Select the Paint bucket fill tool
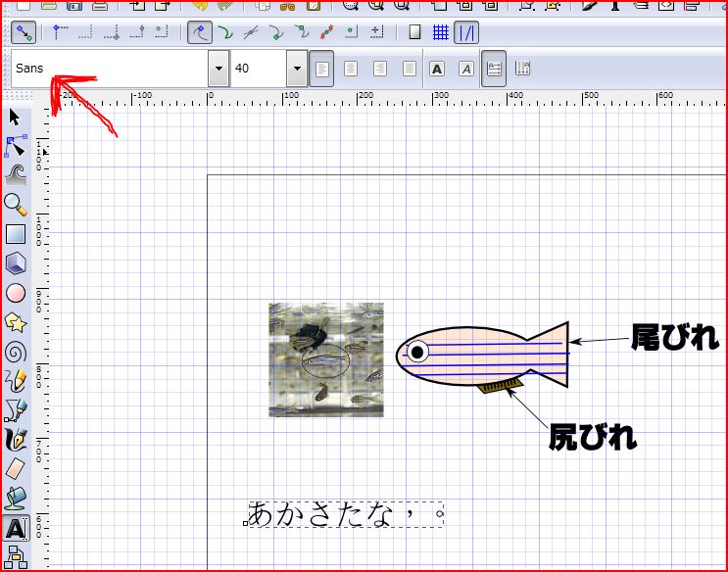 pos(16,499)
